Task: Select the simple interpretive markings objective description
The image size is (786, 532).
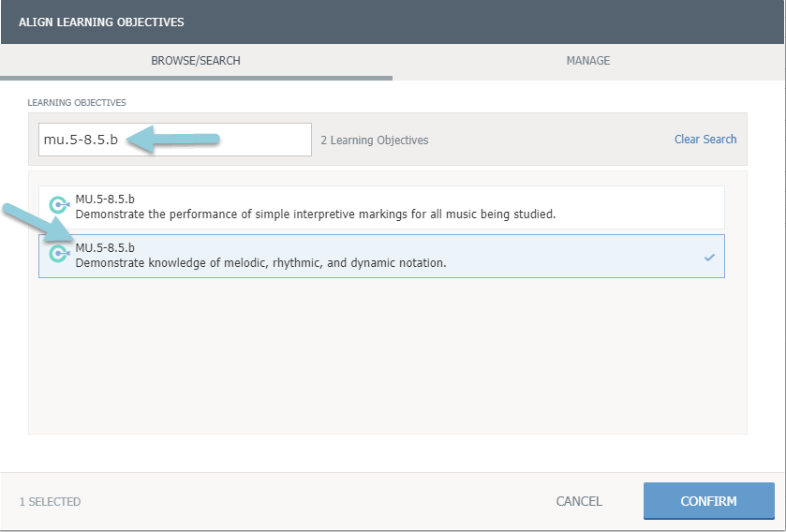Action: coord(316,214)
